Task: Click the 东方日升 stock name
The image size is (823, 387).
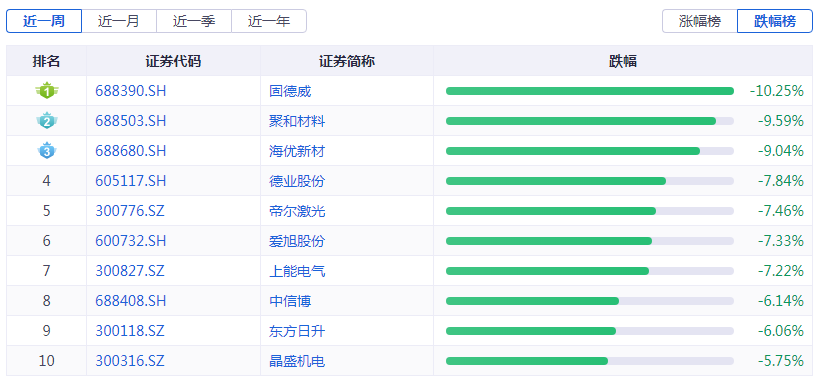Action: pos(297,331)
